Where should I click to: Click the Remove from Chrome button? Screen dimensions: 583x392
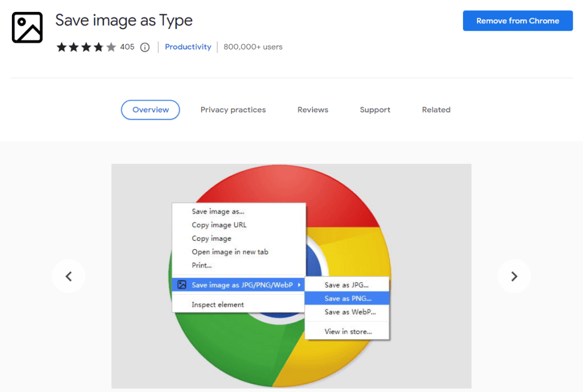(x=517, y=20)
